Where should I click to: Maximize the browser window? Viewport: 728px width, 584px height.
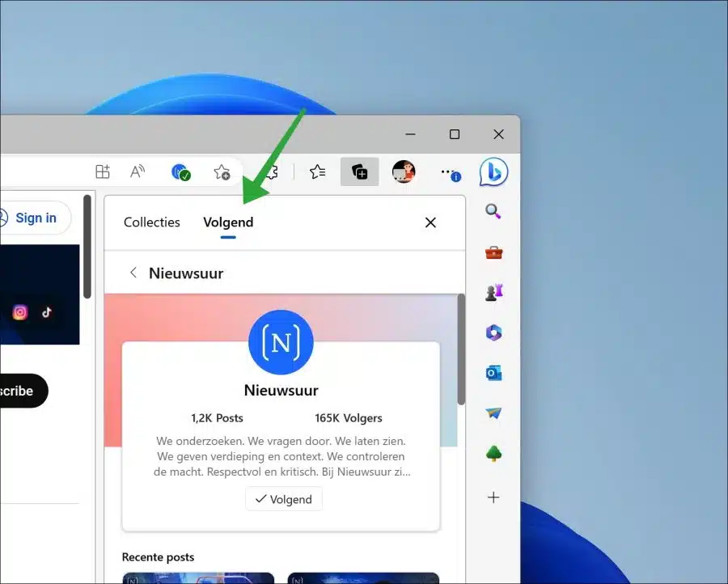click(x=455, y=134)
